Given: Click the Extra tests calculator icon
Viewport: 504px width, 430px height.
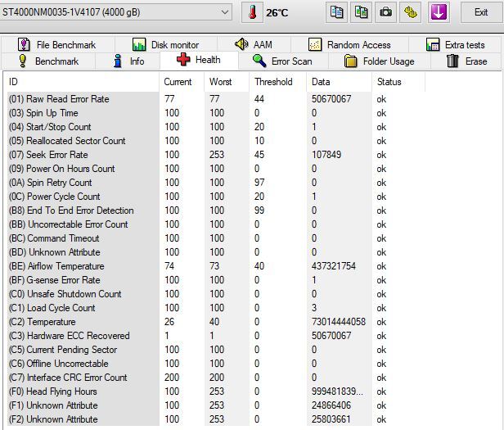Looking at the screenshot, I should point(433,44).
